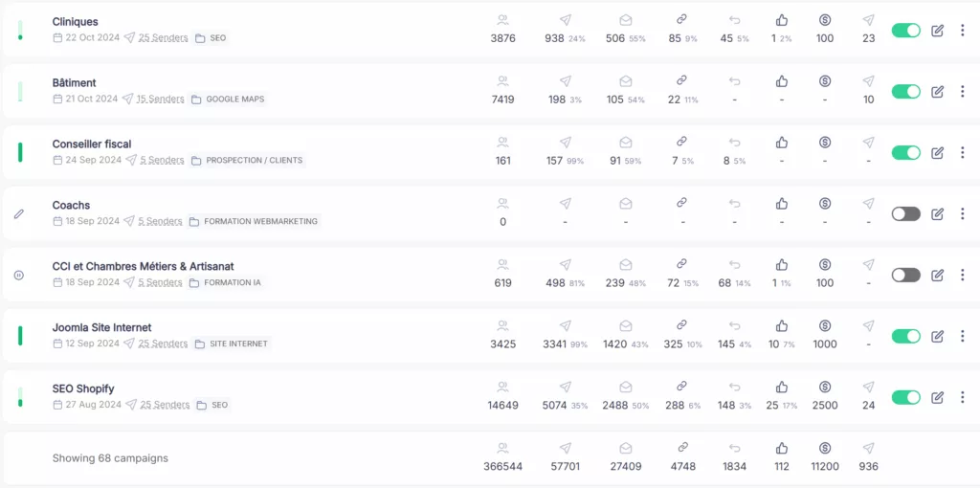980x488 pixels.
Task: Click the pause status icon for CCI campaign
Action: [x=19, y=275]
